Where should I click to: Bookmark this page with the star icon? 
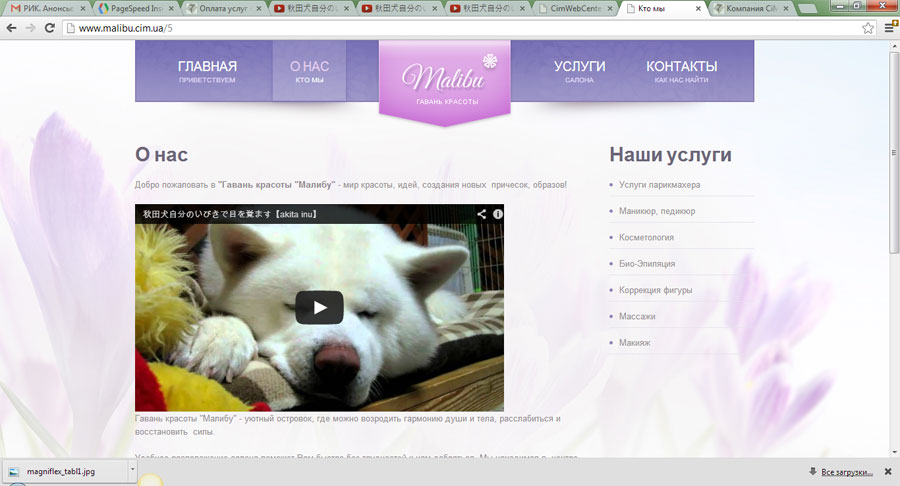click(x=868, y=28)
